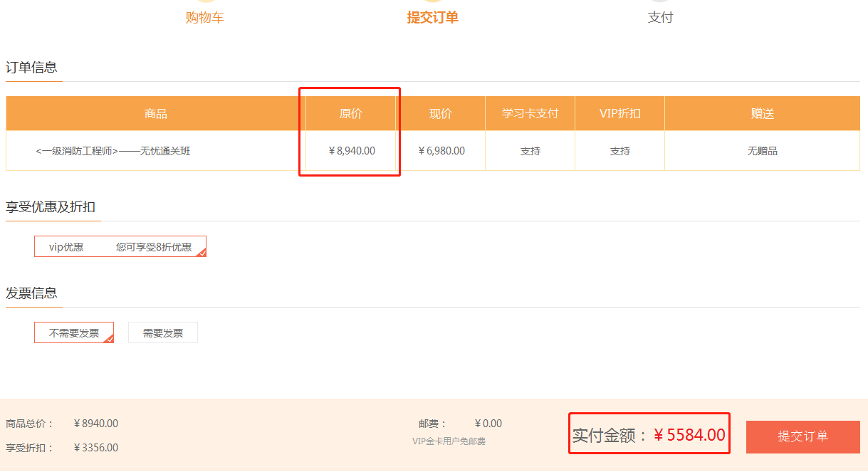The height and width of the screenshot is (472, 868).
Task: Click the 享受折扣 ¥3356.00 amount
Action: [95, 448]
